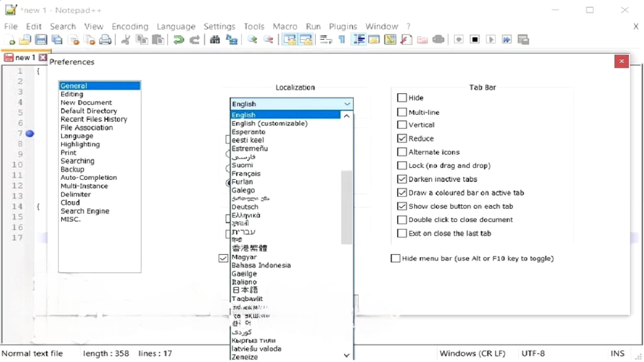Screen dimensions: 644x362
Task: Open the Encoding menu
Action: [130, 26]
